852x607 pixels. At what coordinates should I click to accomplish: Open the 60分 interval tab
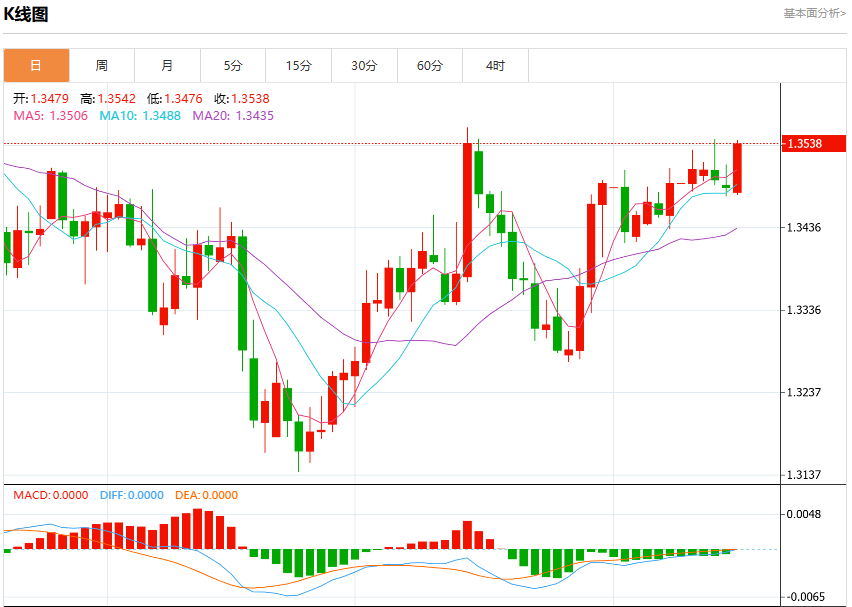tap(430, 66)
